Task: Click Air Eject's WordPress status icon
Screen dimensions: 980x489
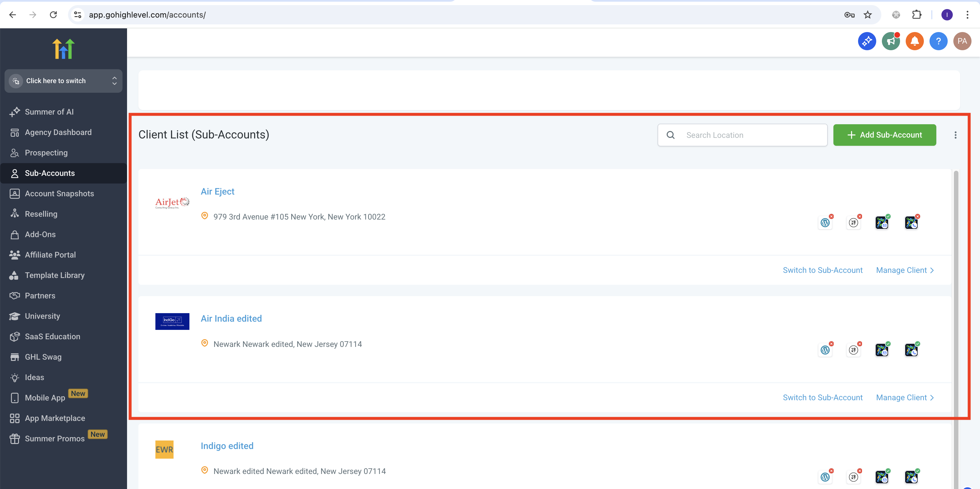Action: 825,223
